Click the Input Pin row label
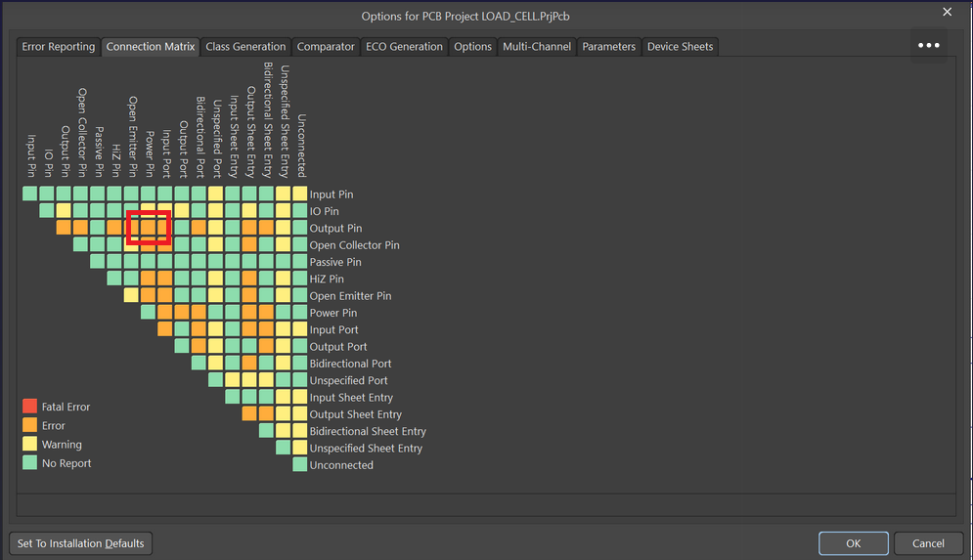 click(x=332, y=194)
